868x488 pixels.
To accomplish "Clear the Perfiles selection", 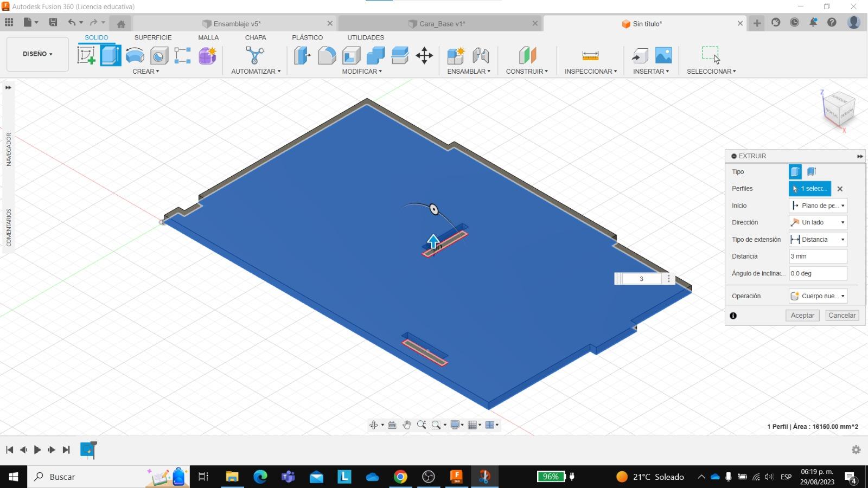I will click(x=840, y=189).
